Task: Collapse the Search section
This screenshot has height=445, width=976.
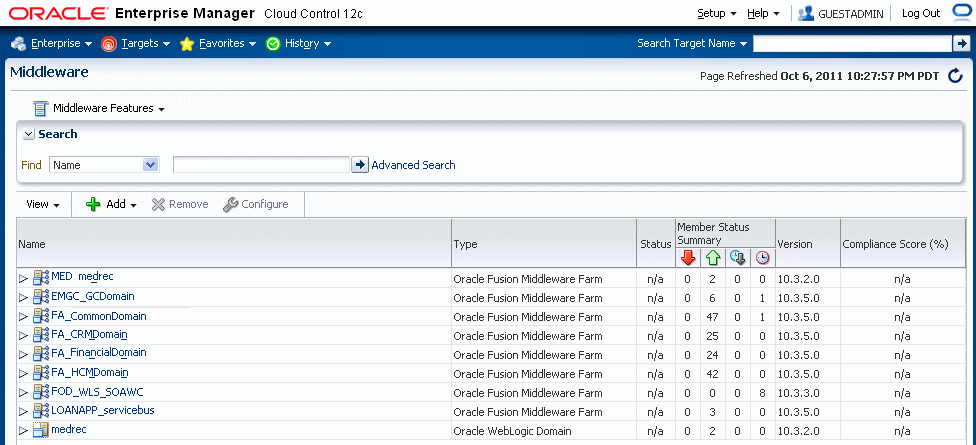Action: 29,134
